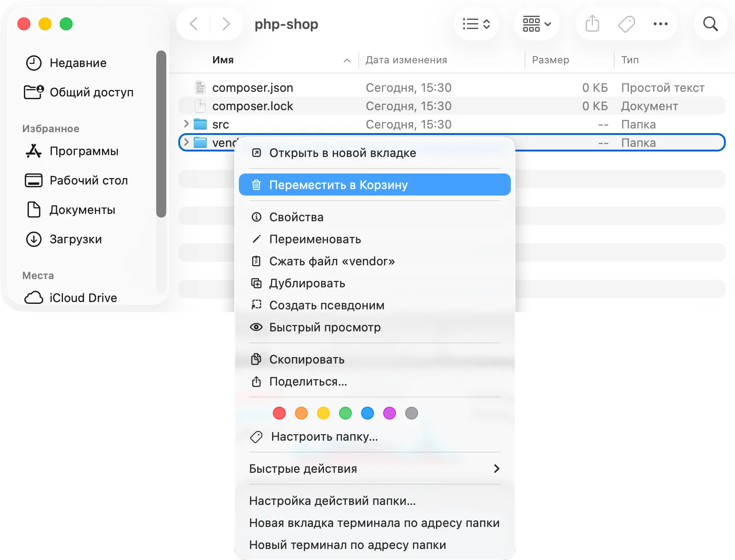Select the composer.json file
The image size is (735, 560).
point(452,88)
